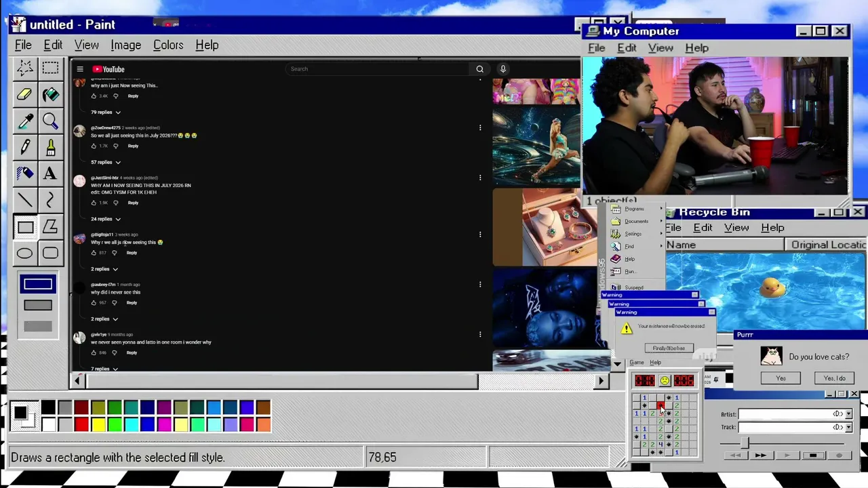This screenshot has height=488, width=868.
Task: Click the Name column header in Recycle Bin
Action: (x=725, y=245)
